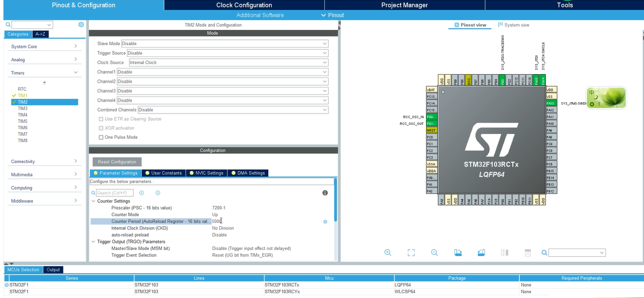Toggle XOR activation checkbox
The height and width of the screenshot is (298, 644).
(x=101, y=128)
